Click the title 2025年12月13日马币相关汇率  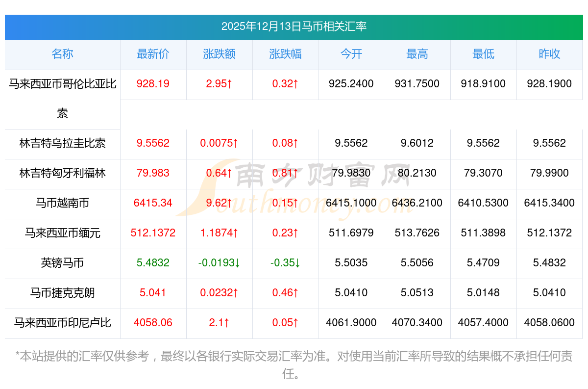coord(294,26)
